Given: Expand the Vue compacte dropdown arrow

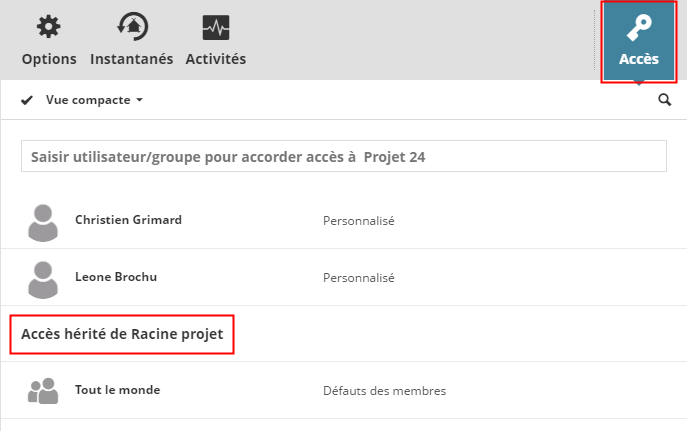Looking at the screenshot, I should (140, 101).
